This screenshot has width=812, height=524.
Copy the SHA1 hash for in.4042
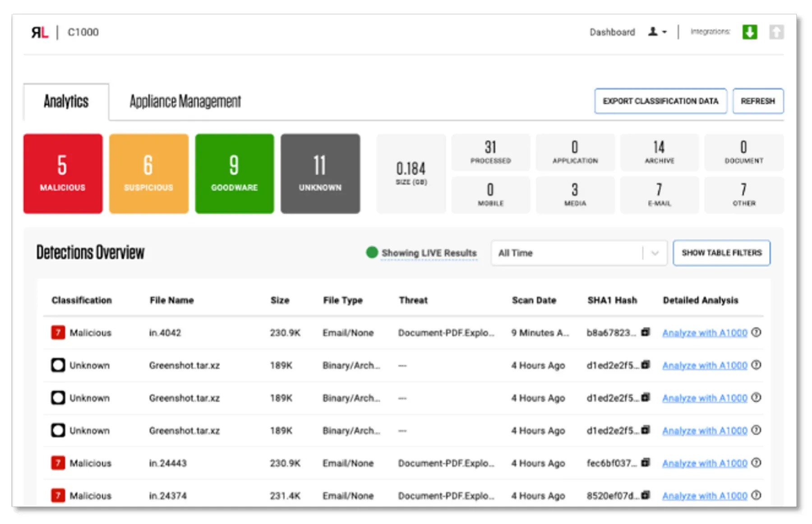(x=645, y=333)
